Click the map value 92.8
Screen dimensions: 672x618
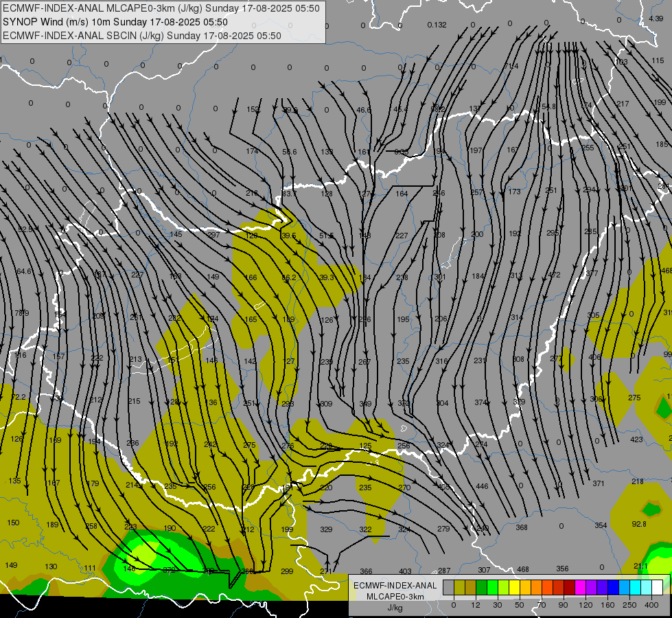(639, 524)
